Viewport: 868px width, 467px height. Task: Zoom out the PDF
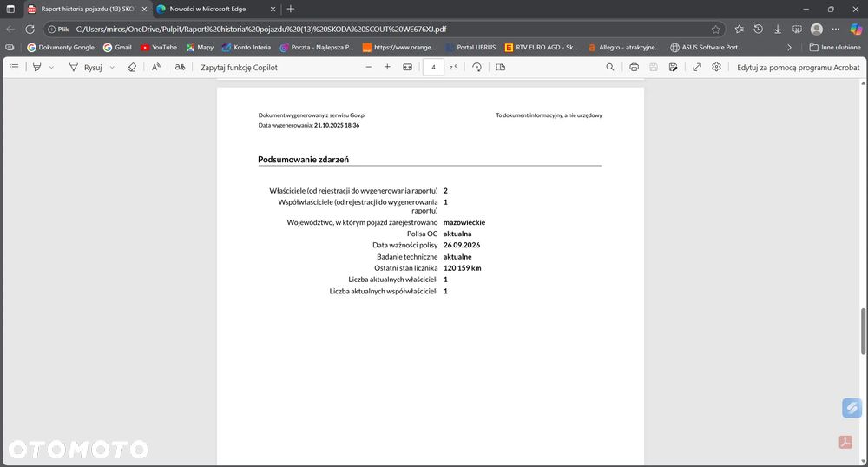[x=369, y=67]
